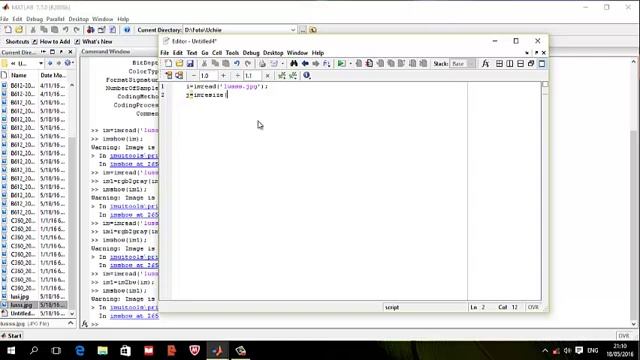This screenshot has height=360, width=640.
Task: Clear all breakpoints in Editor
Action: pyautogui.click(x=369, y=64)
